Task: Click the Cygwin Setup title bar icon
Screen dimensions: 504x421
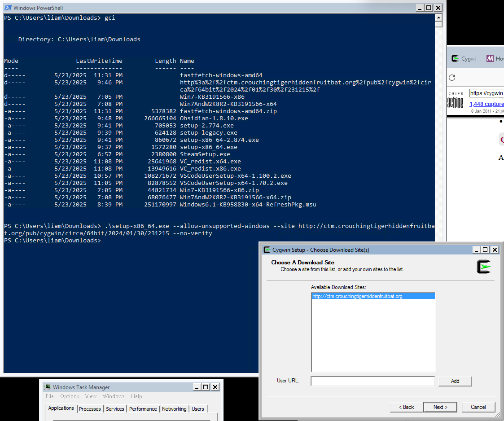Action: tap(267, 250)
